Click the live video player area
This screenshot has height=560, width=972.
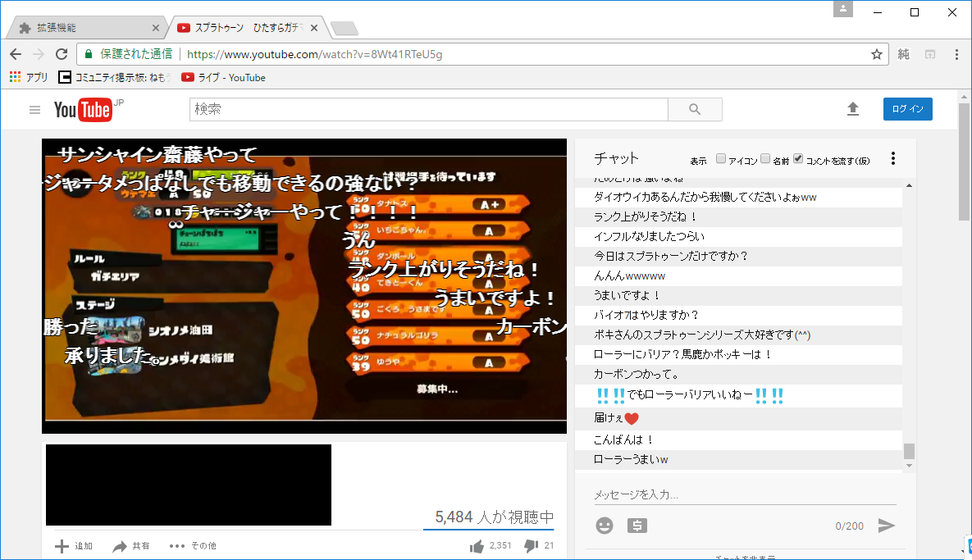coord(304,285)
